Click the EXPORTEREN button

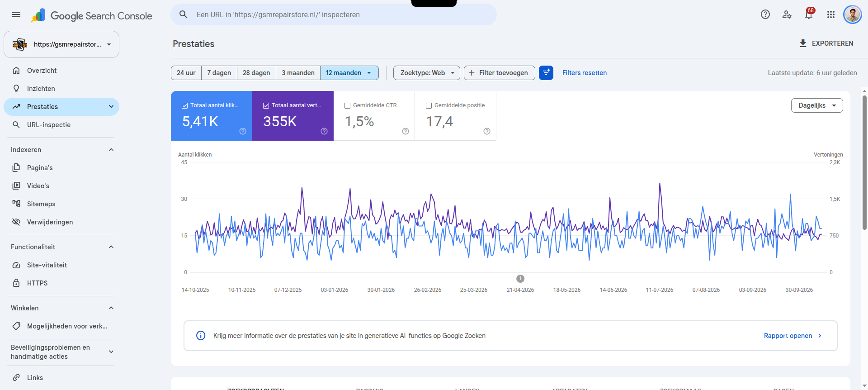(826, 43)
